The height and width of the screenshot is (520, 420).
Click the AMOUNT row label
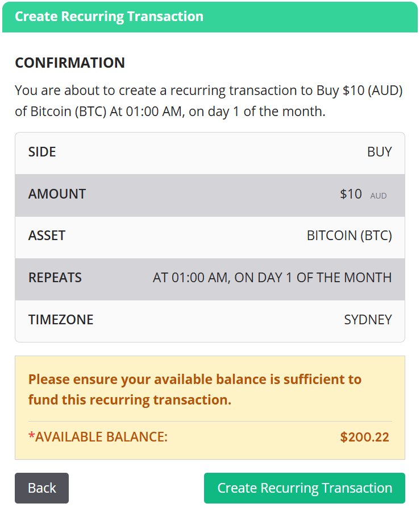[57, 194]
